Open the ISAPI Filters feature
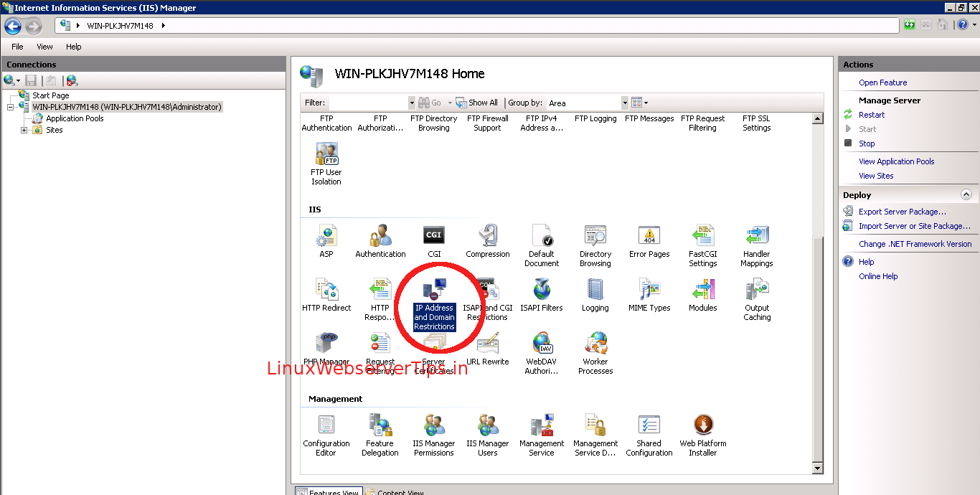The height and width of the screenshot is (495, 980). pyautogui.click(x=542, y=295)
